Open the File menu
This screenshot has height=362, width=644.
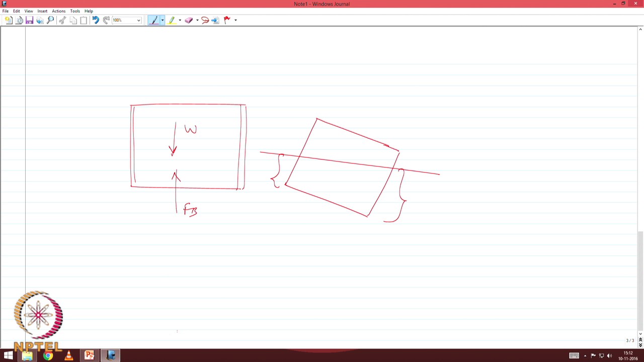coord(6,11)
